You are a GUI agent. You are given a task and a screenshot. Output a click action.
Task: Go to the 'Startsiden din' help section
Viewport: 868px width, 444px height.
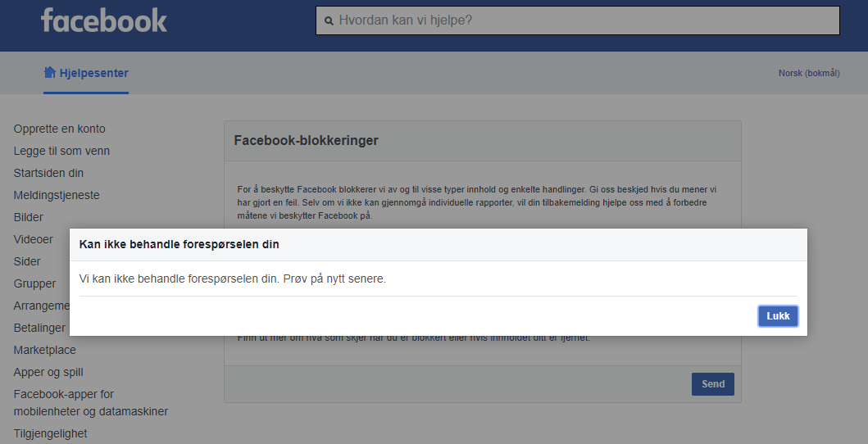(48, 173)
